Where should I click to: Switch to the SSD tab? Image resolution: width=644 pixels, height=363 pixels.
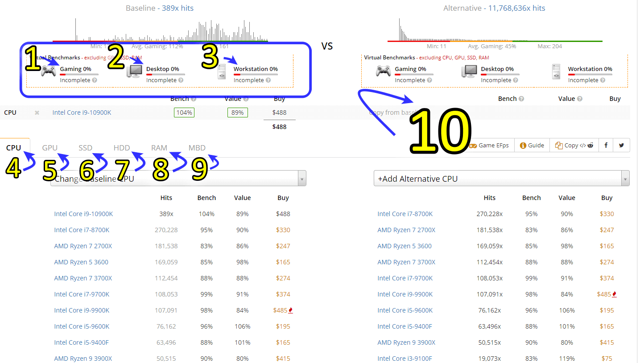[86, 148]
